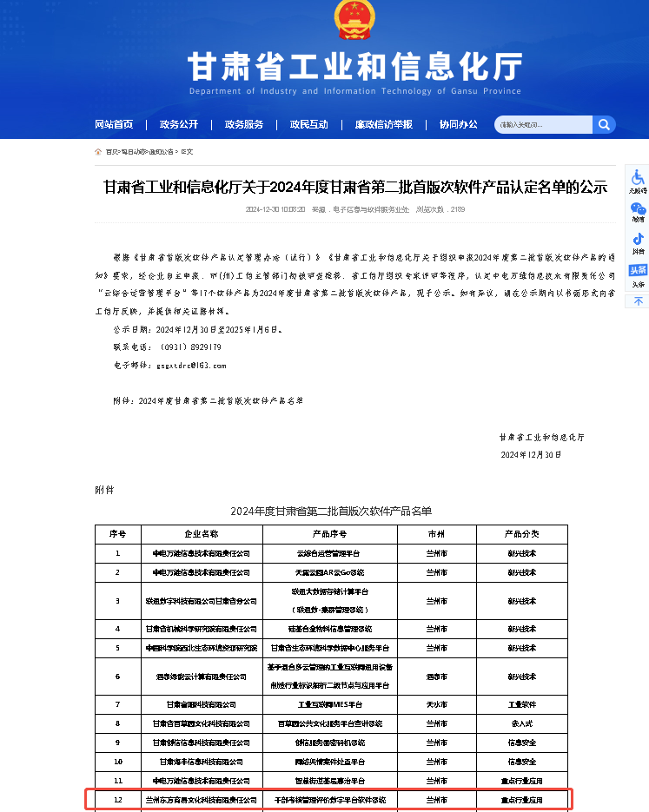Click the back-to-top arrow icon
Screen dimensions: 649x812
pos(638,301)
